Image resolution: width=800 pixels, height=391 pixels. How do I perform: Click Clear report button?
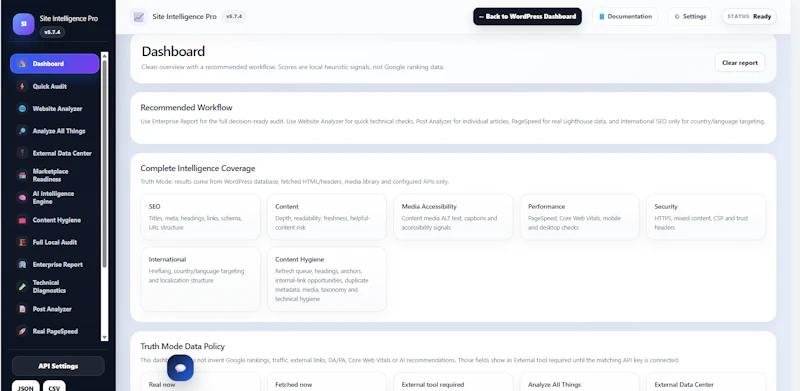pyautogui.click(x=740, y=62)
